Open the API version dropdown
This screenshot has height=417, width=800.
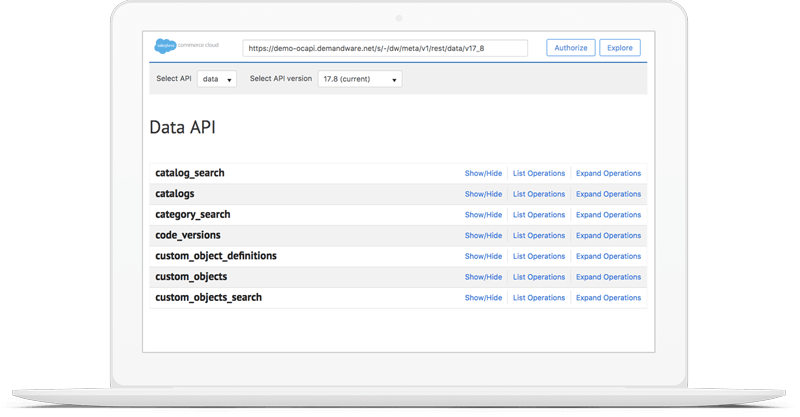(x=359, y=79)
